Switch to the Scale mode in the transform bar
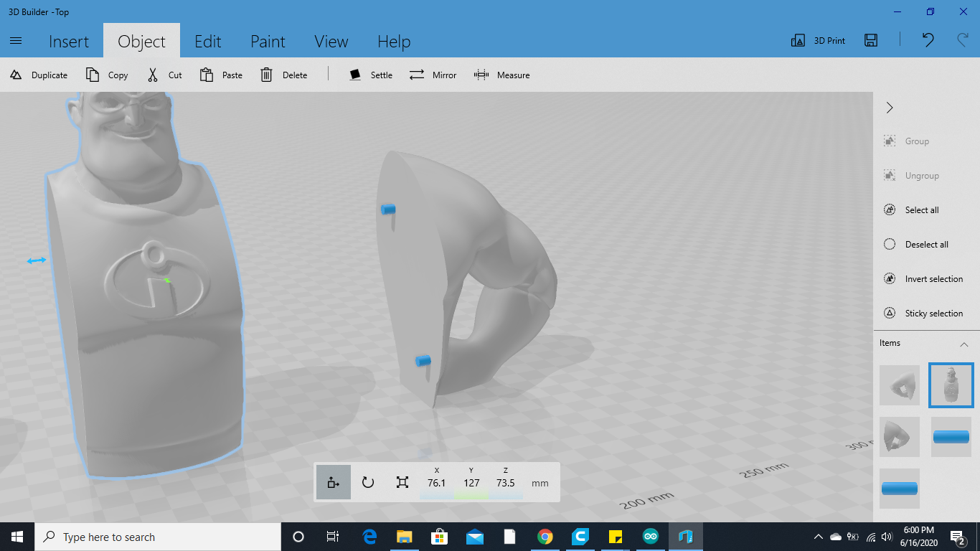 (x=402, y=481)
